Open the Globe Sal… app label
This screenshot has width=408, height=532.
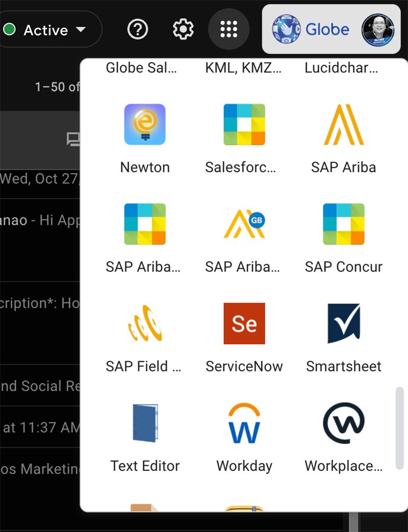coord(141,68)
